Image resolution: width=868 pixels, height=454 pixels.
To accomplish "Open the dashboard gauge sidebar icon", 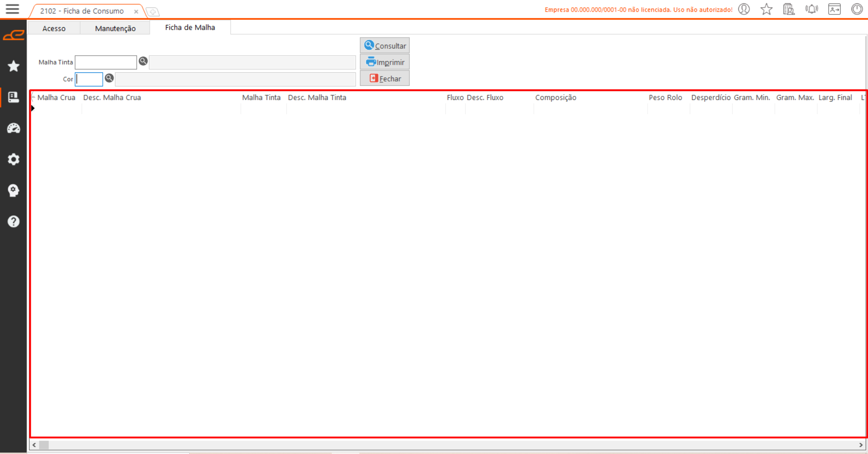I will pos(14,128).
